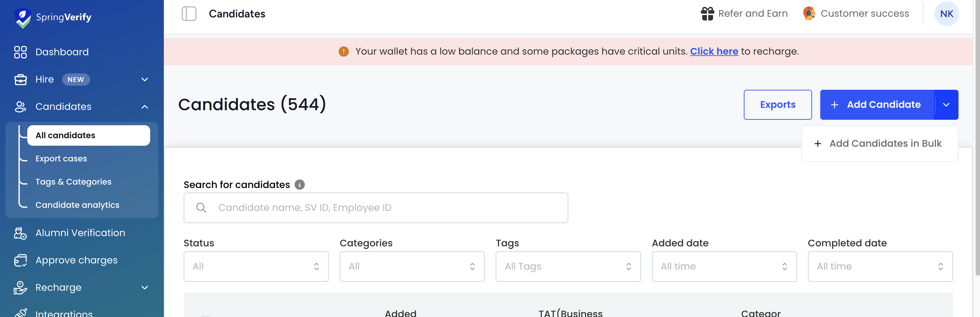Expand the Hire menu chevron
The width and height of the screenshot is (980, 317).
pos(145,80)
